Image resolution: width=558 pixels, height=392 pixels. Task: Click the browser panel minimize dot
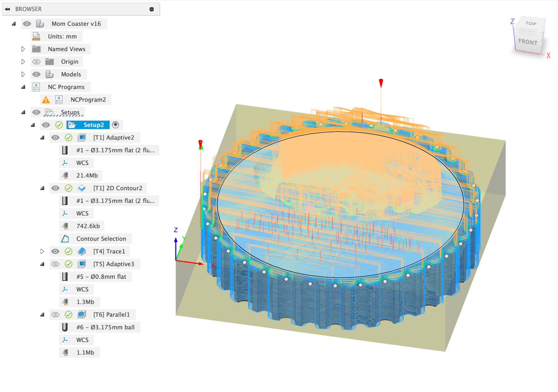(152, 9)
